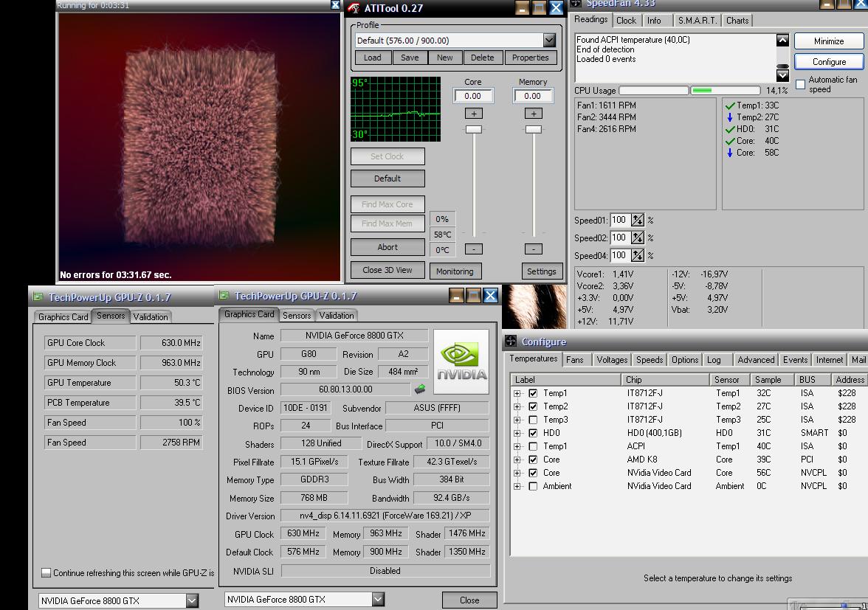Click the Speed01 spinner arrows
This screenshot has height=610, width=868.
[637, 220]
